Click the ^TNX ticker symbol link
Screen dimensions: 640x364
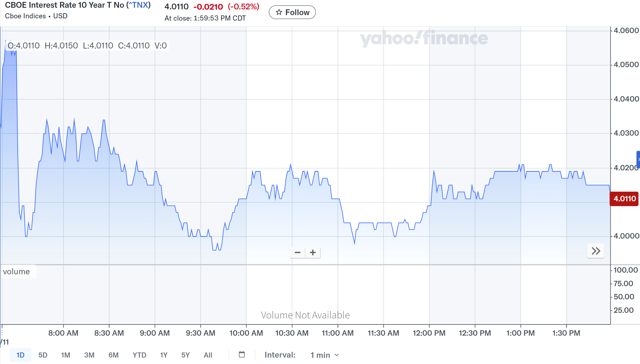[139, 5]
